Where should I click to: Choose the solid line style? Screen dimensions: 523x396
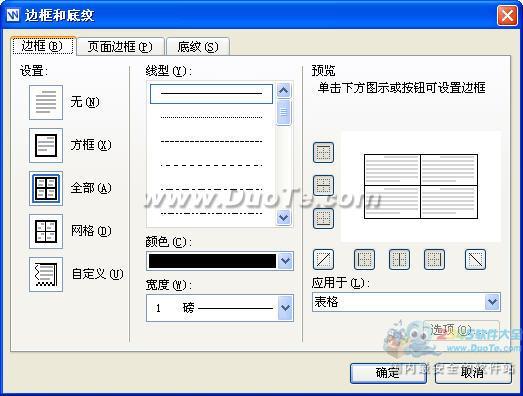211,94
